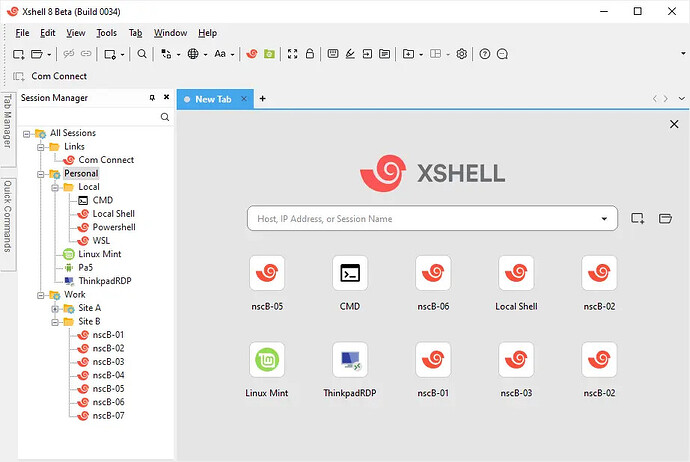This screenshot has height=462, width=690.
Task: Open the View menu
Action: pos(76,33)
